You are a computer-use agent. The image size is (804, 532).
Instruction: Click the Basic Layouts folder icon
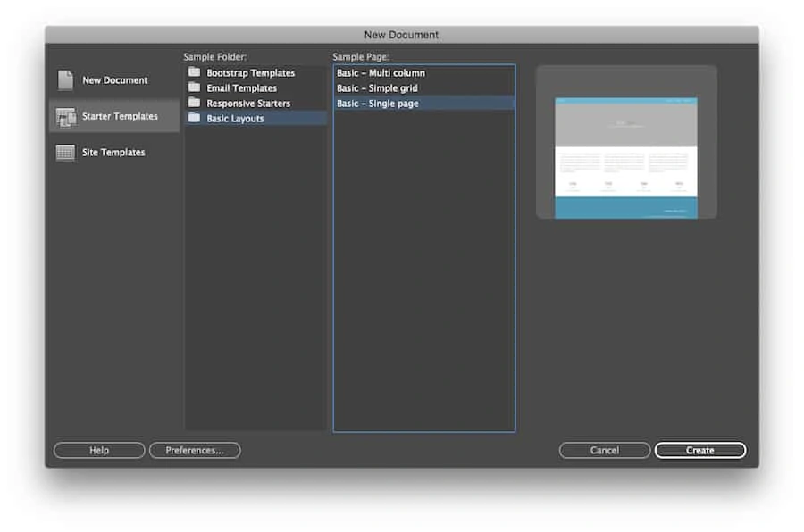[194, 118]
